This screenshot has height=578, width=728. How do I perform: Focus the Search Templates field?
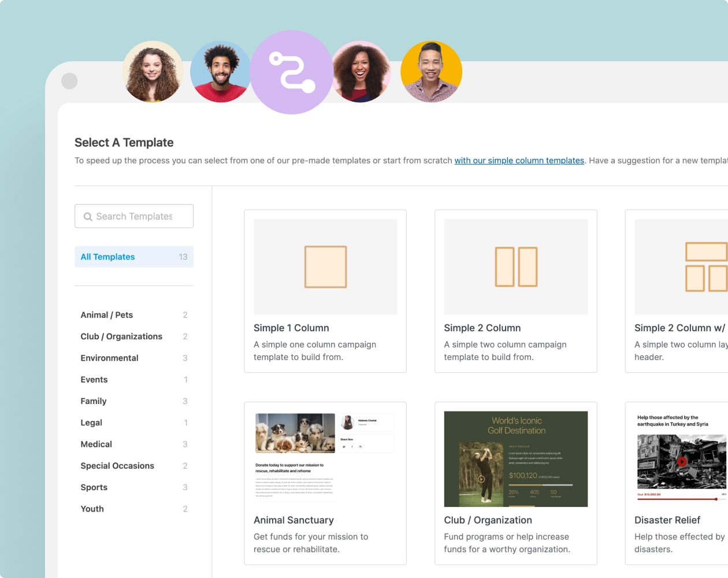click(x=139, y=216)
